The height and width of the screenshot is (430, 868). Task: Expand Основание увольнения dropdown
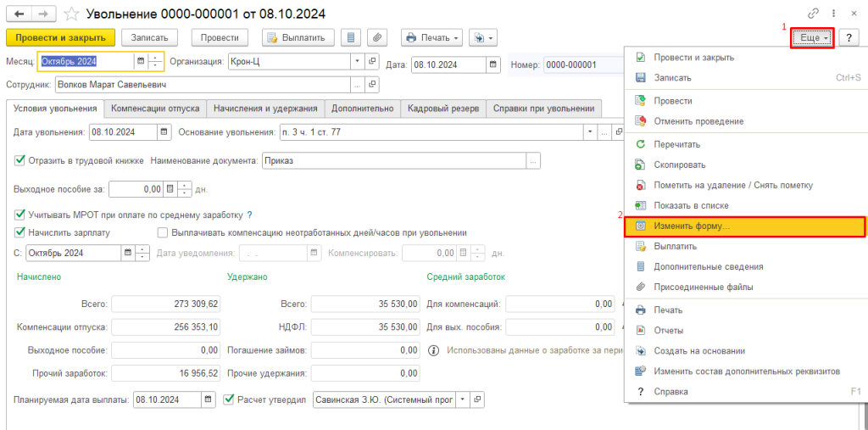[590, 132]
